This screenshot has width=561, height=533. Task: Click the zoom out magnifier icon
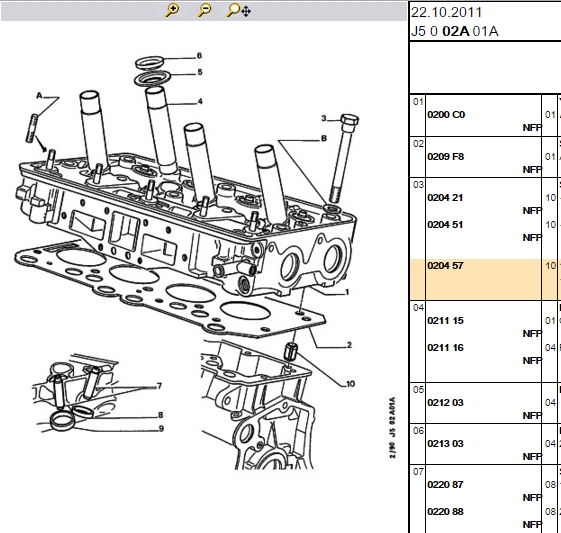[x=204, y=10]
